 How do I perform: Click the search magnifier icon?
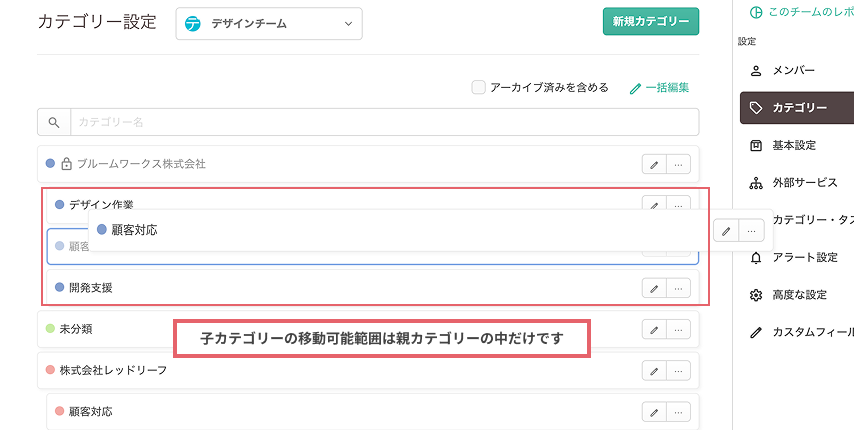tap(53, 122)
